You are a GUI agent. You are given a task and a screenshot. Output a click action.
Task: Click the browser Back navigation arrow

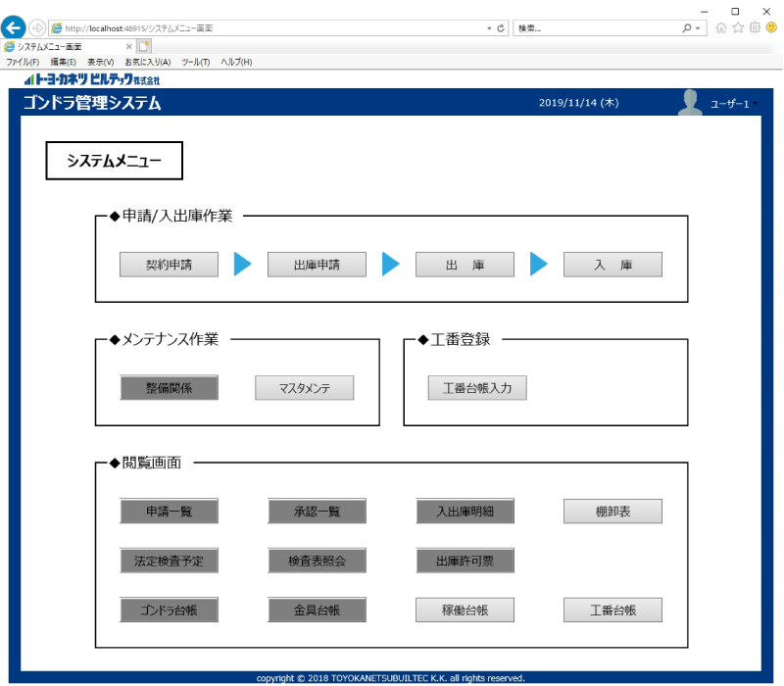13,26
